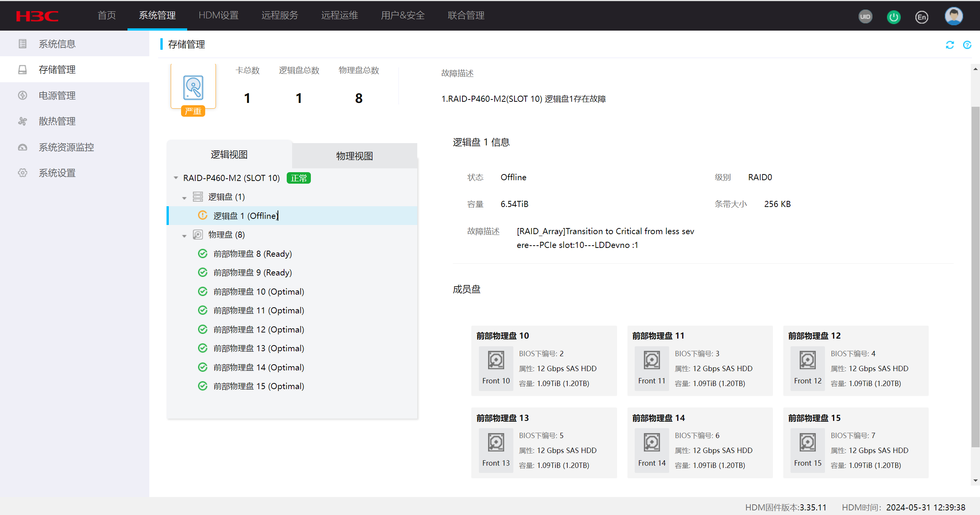Click Front 10 member disk icon
Viewport: 980px width, 515px height.
point(496,360)
